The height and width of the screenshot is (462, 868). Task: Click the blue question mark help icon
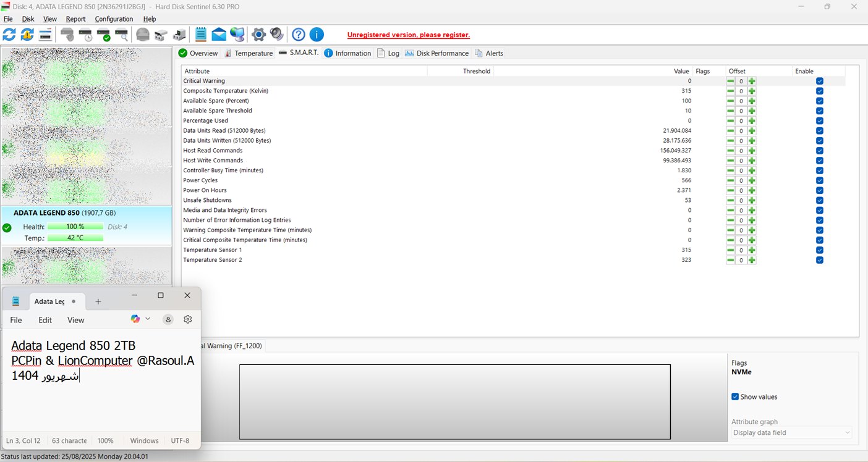click(x=299, y=35)
